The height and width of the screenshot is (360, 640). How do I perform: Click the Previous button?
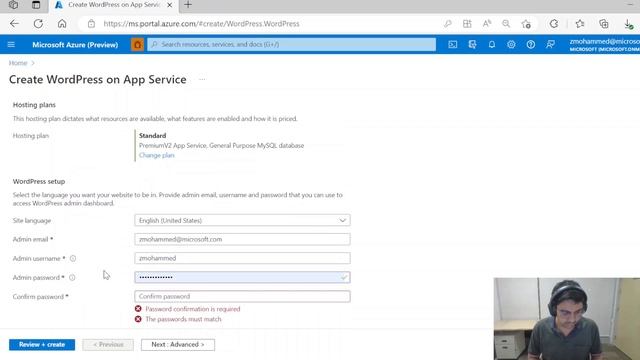click(x=108, y=344)
